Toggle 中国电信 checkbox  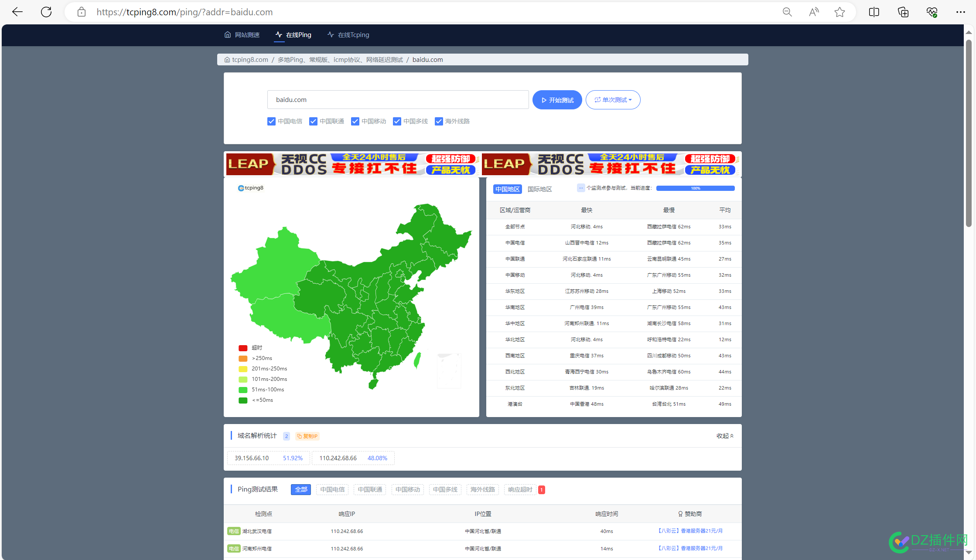271,121
